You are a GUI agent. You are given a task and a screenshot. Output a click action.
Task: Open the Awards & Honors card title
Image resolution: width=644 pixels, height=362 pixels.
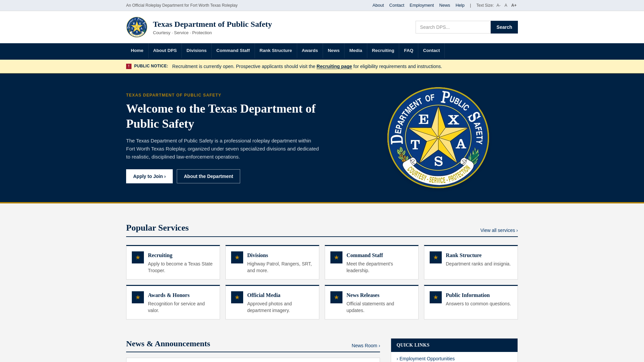[169, 295]
